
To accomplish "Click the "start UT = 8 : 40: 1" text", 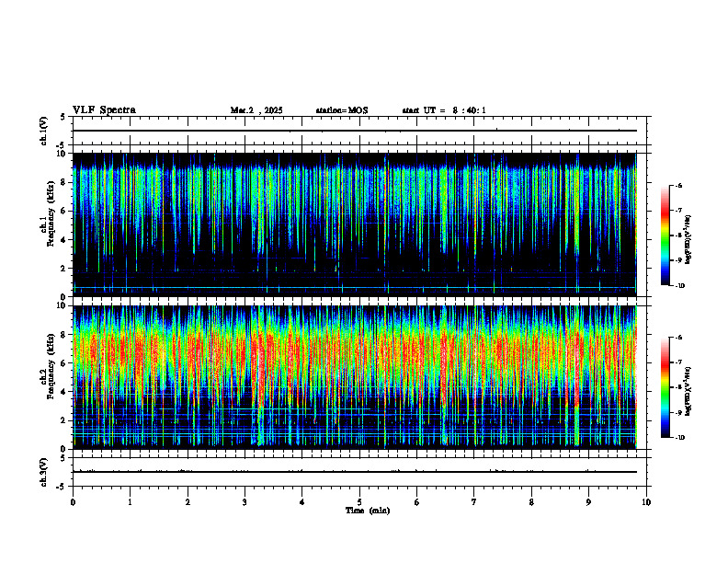I will pos(444,110).
